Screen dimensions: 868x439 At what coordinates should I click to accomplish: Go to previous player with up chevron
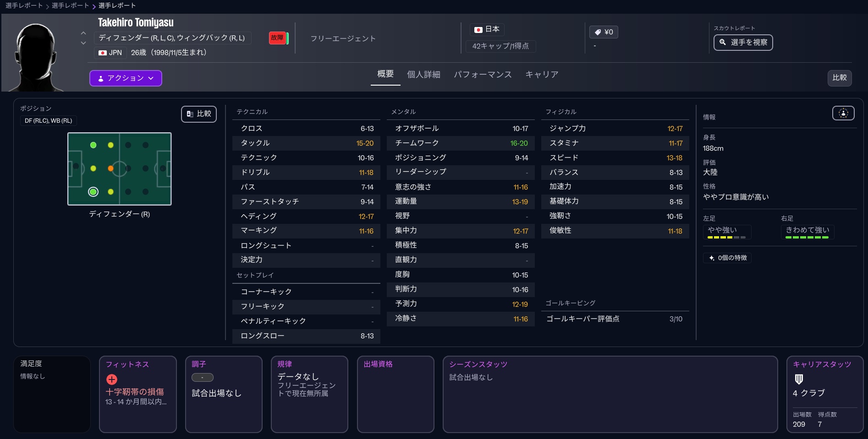pos(83,33)
